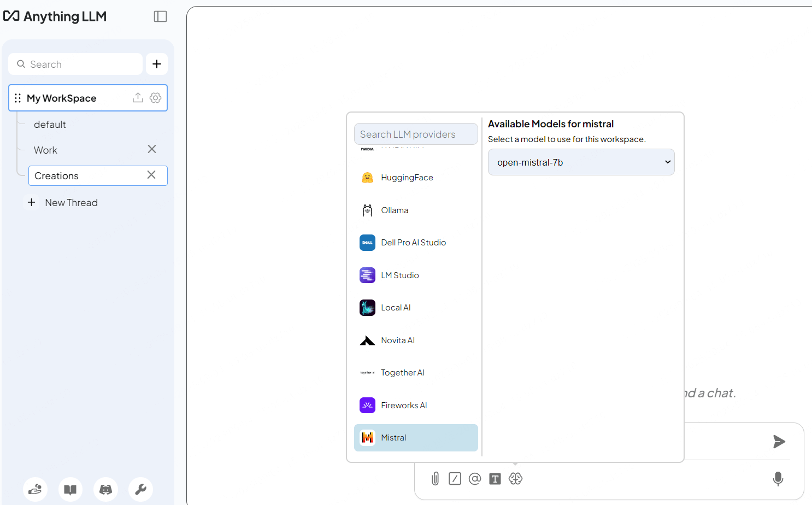Toggle the LLM selector brain icon
The image size is (812, 505).
pyautogui.click(x=515, y=479)
